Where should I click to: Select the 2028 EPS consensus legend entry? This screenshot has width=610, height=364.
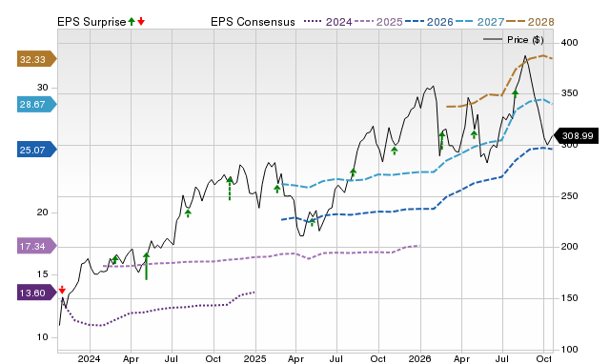pyautogui.click(x=530, y=22)
